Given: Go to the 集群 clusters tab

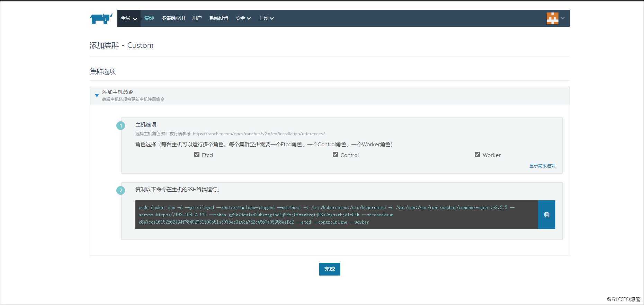Looking at the screenshot, I should tap(149, 18).
